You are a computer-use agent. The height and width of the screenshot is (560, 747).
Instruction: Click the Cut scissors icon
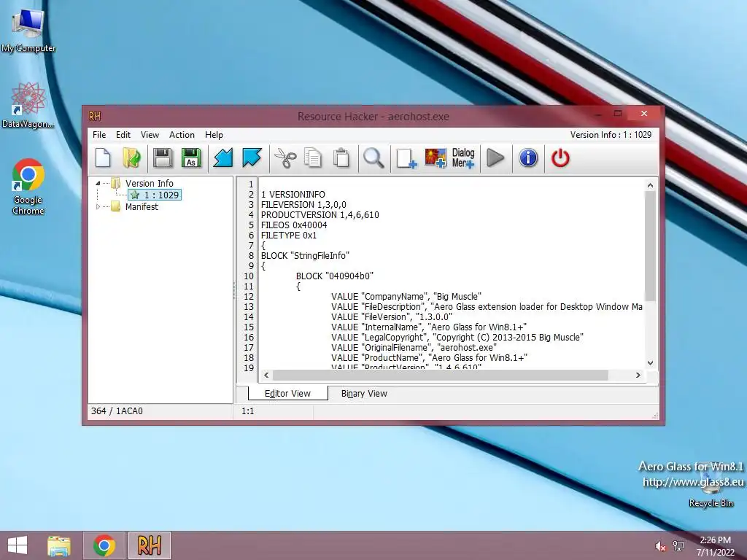tap(285, 158)
